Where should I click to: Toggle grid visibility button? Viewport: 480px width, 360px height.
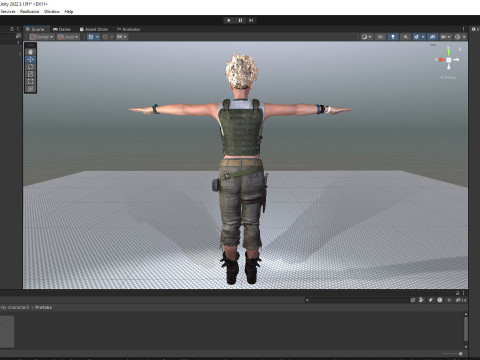91,37
